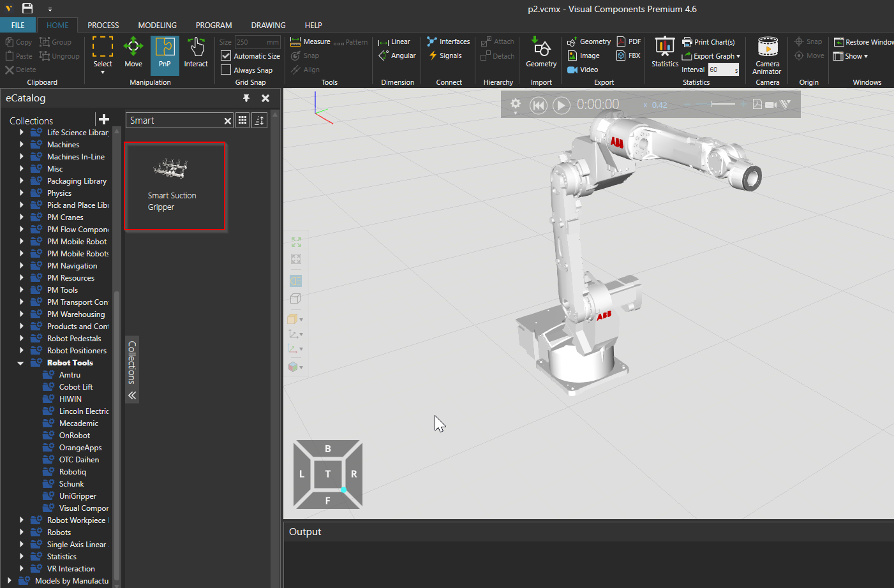Sort the eCatalog items

coord(259,120)
